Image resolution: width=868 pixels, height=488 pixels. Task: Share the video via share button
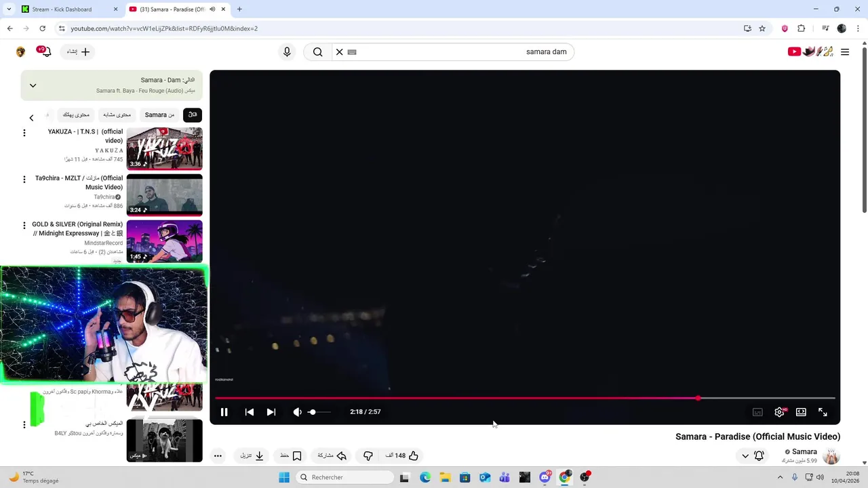332,455
